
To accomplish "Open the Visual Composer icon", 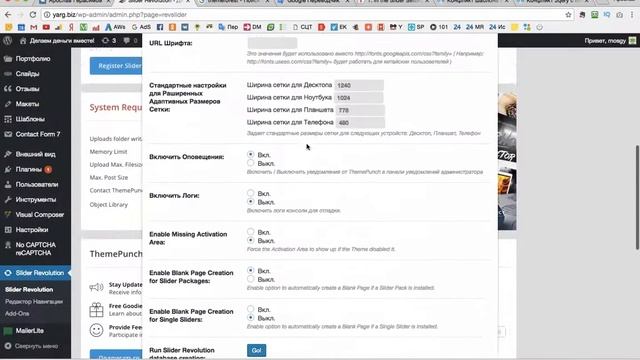I will point(8,215).
